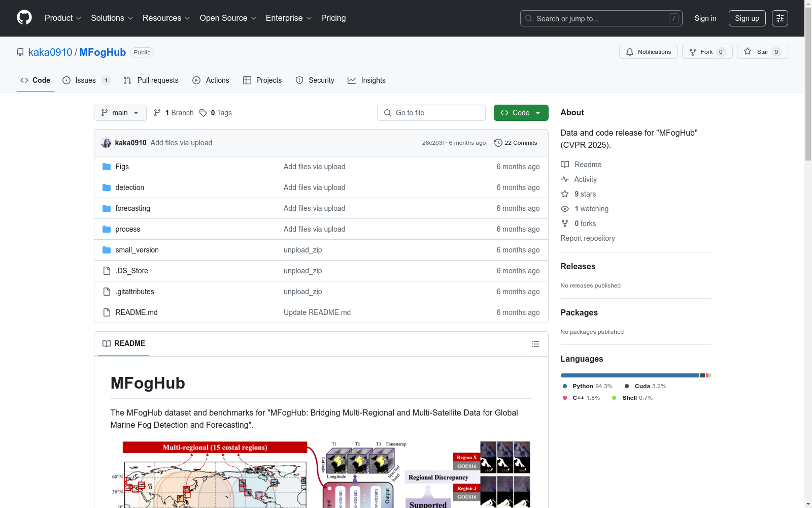Open the README outline icon
The image size is (812, 508).
[535, 344]
